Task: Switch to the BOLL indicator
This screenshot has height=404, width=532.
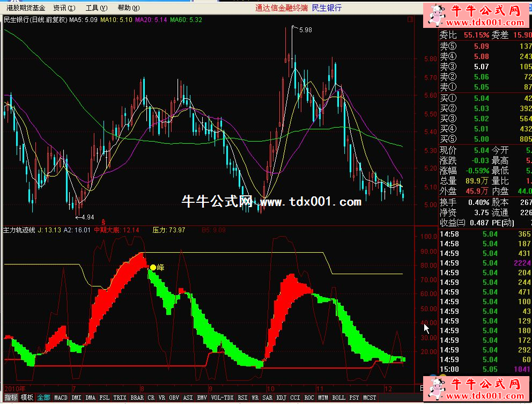Action: tap(338, 397)
